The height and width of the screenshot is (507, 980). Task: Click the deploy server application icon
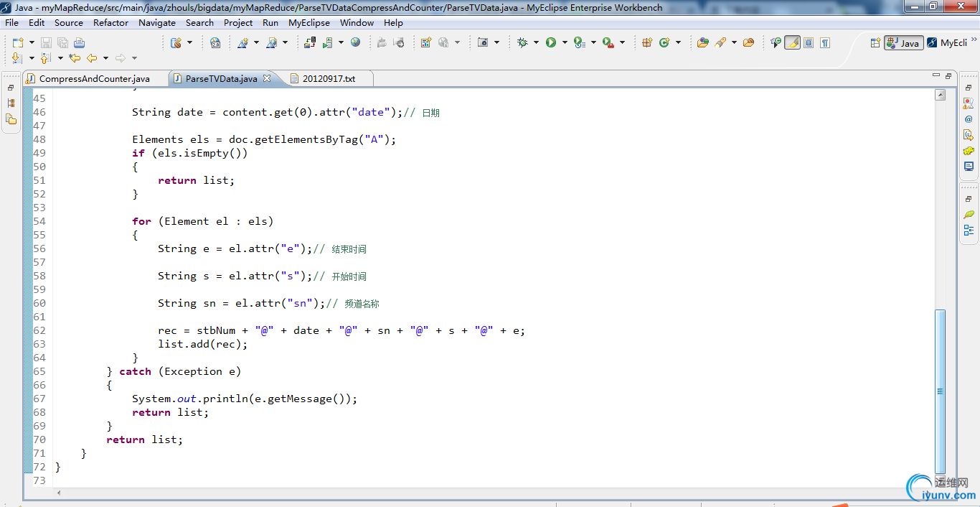(311, 42)
